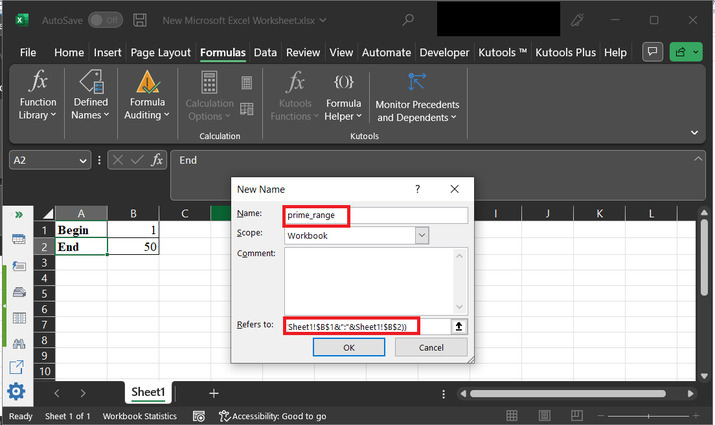Open the Name Box dropdown arrow

click(x=83, y=161)
